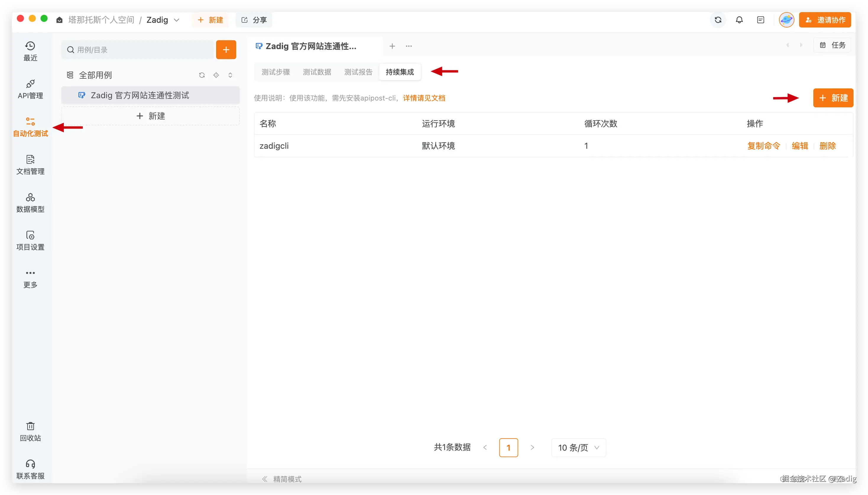
Task: Open 文档管理 document management
Action: tap(30, 165)
